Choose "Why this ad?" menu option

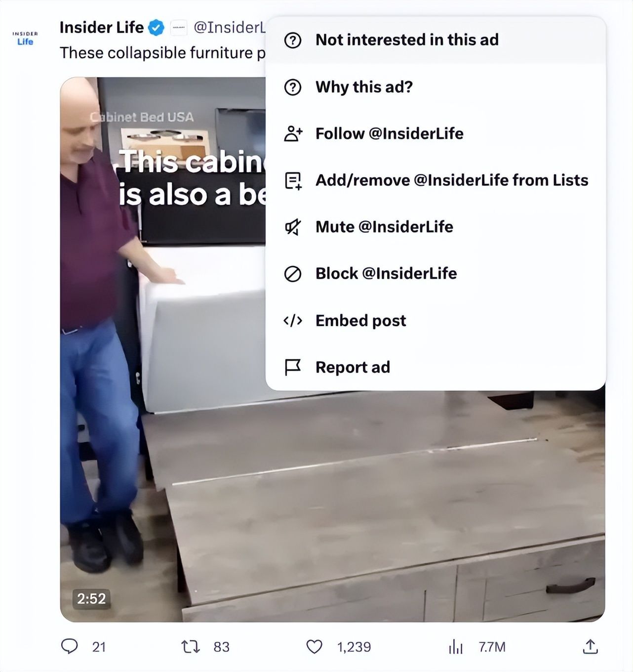(x=364, y=87)
